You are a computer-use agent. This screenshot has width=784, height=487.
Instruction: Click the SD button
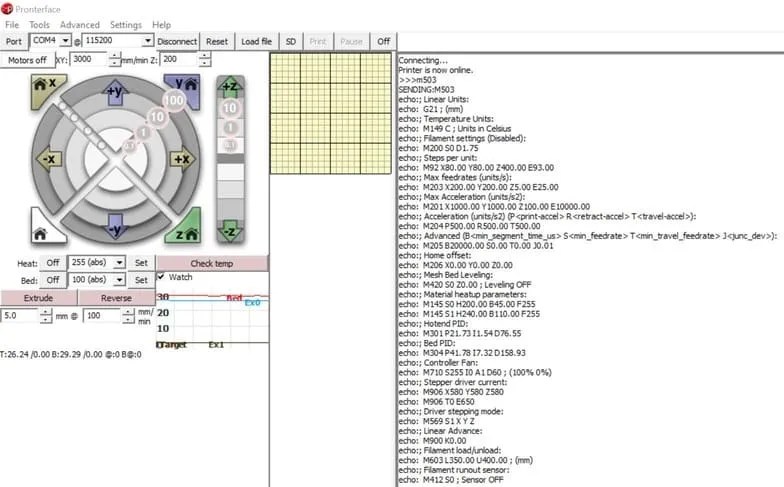tap(290, 42)
